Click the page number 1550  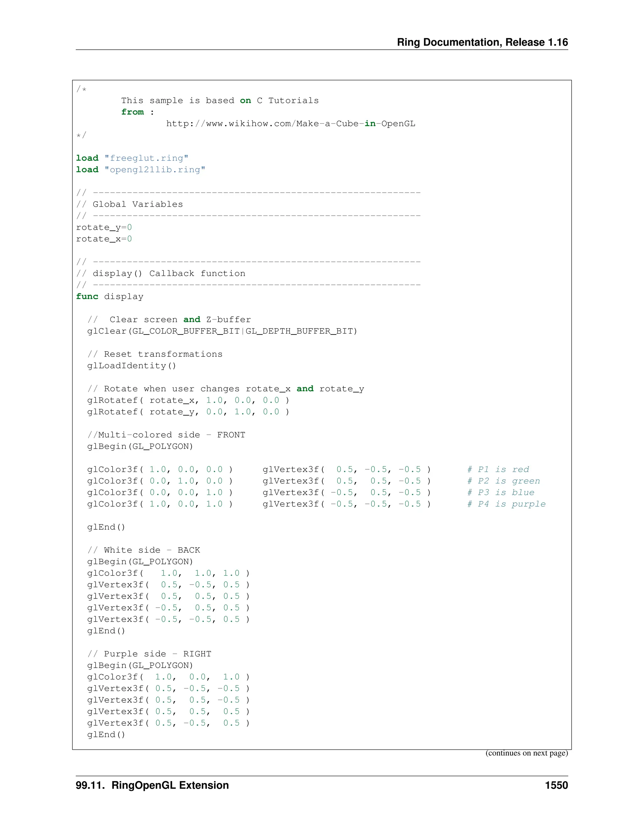[x=556, y=785]
